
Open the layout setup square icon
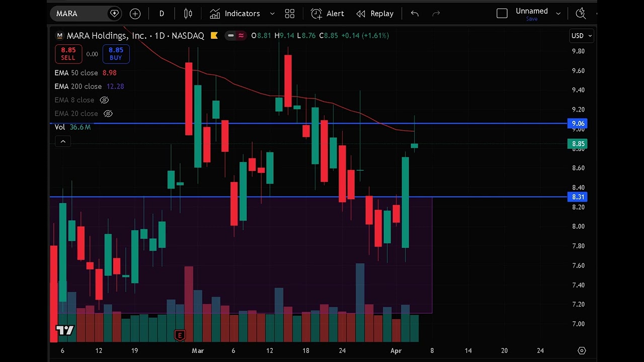tap(502, 14)
